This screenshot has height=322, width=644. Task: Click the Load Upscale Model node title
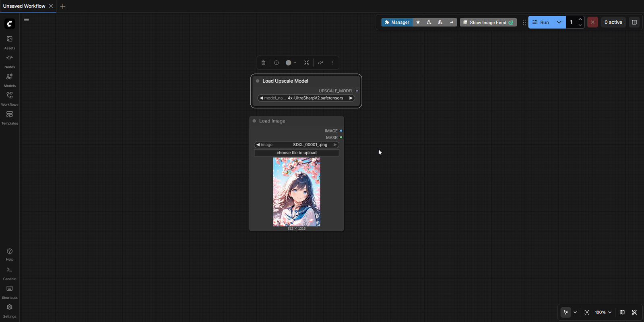tap(285, 81)
